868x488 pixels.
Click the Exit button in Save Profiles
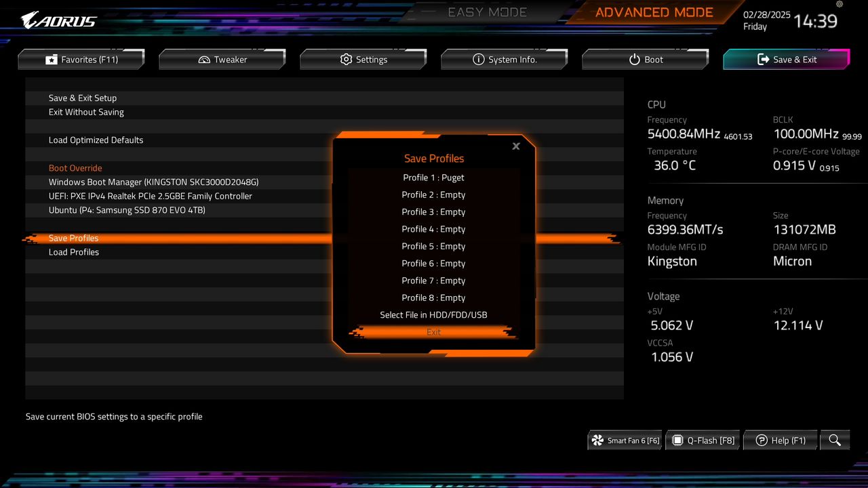click(x=434, y=332)
